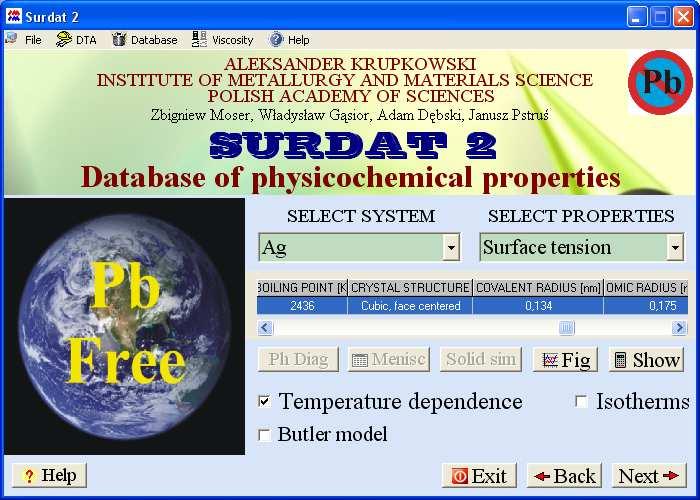Click the Viscosity instrument icon
The width and height of the screenshot is (700, 500).
tap(199, 39)
